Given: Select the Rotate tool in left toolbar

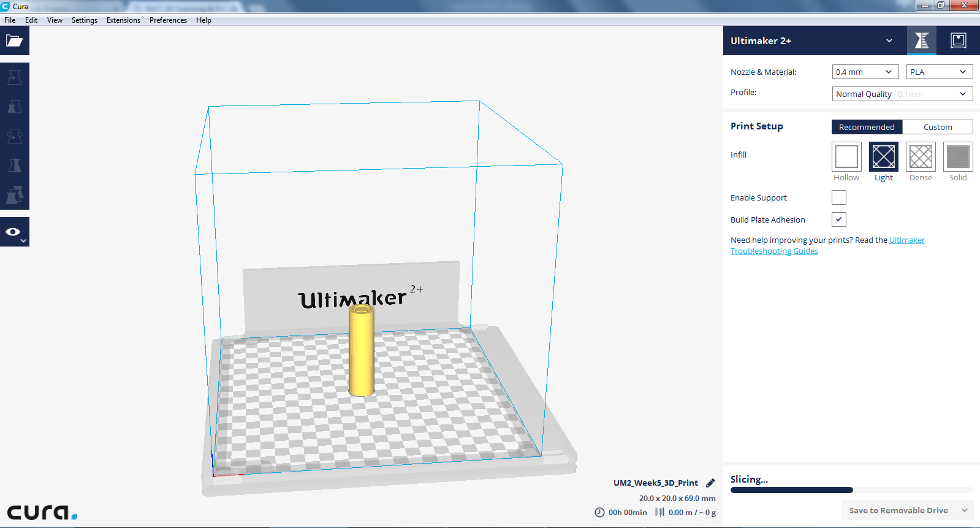Looking at the screenshot, I should point(15,136).
